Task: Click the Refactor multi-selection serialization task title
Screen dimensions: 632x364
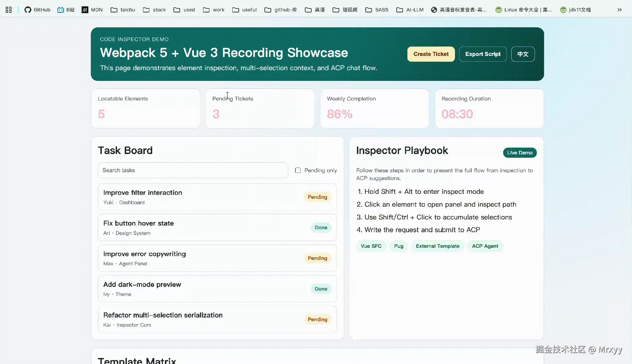Action: click(163, 315)
